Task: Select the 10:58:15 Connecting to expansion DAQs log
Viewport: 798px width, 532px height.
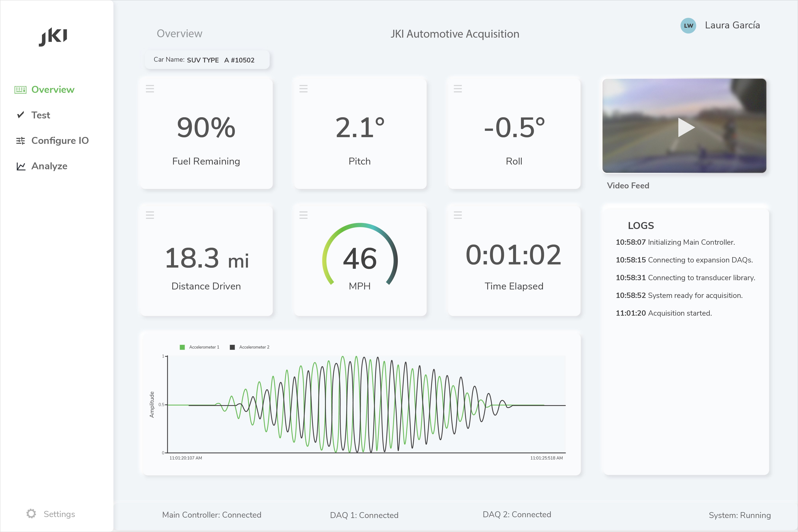Action: pos(684,260)
